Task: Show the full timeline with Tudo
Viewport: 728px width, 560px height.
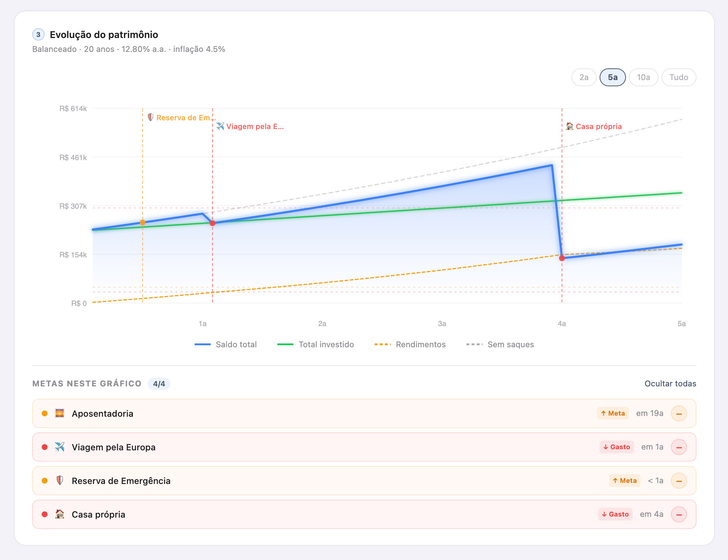Action: [679, 77]
